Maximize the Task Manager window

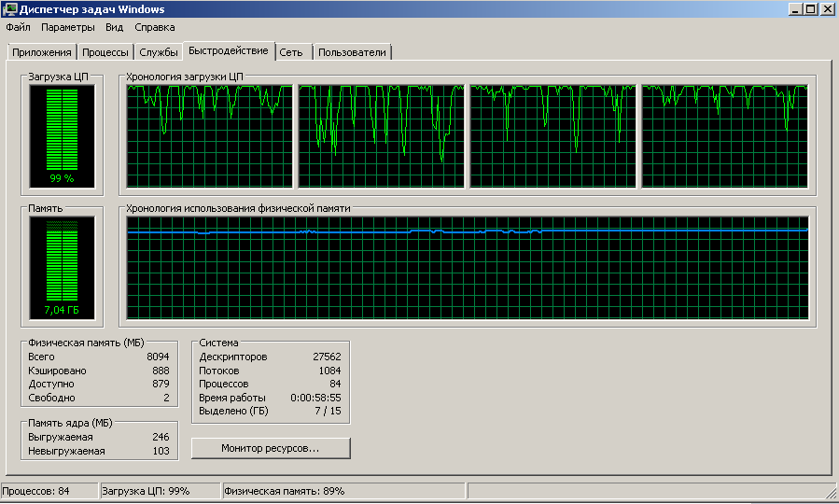pyautogui.click(x=811, y=9)
